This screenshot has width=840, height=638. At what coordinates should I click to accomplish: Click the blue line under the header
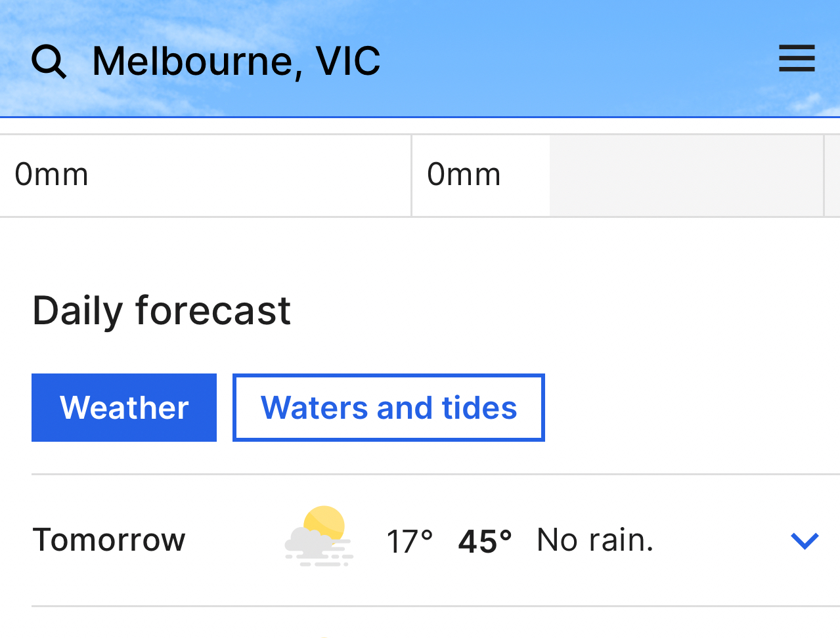click(x=420, y=117)
